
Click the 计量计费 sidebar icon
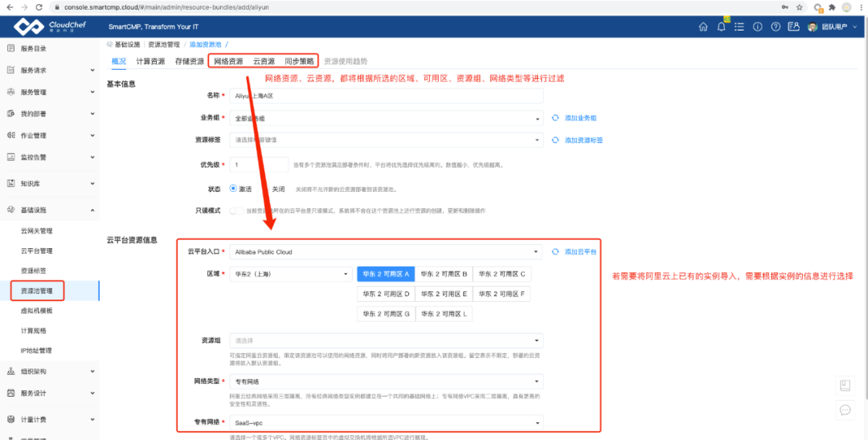(x=10, y=420)
